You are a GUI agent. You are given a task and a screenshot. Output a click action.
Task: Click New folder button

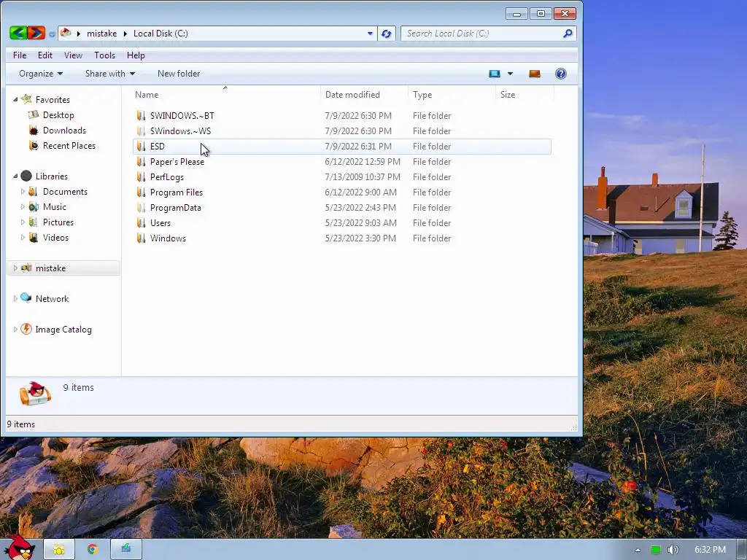coord(179,74)
